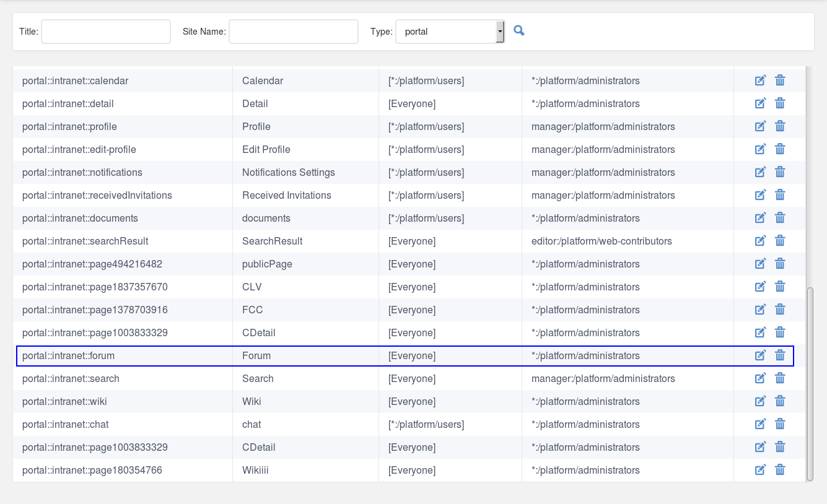Image resolution: width=827 pixels, height=504 pixels.
Task: Edit the Received Invitations page
Action: click(760, 195)
